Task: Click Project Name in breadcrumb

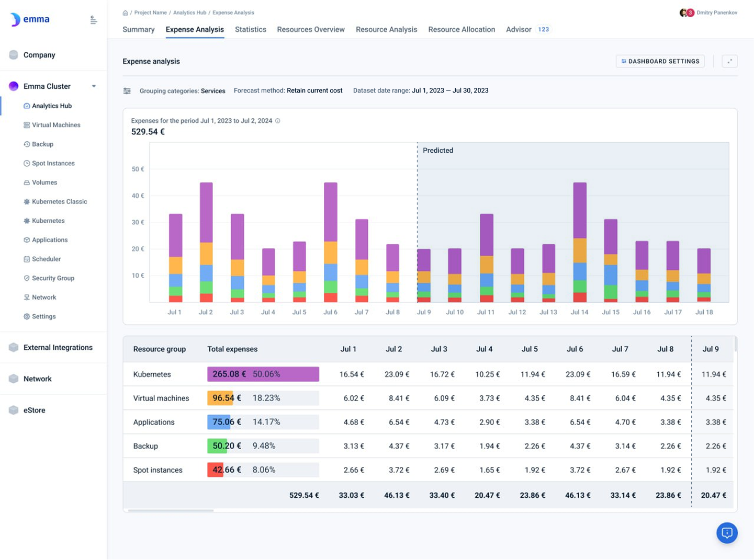Action: pos(151,13)
